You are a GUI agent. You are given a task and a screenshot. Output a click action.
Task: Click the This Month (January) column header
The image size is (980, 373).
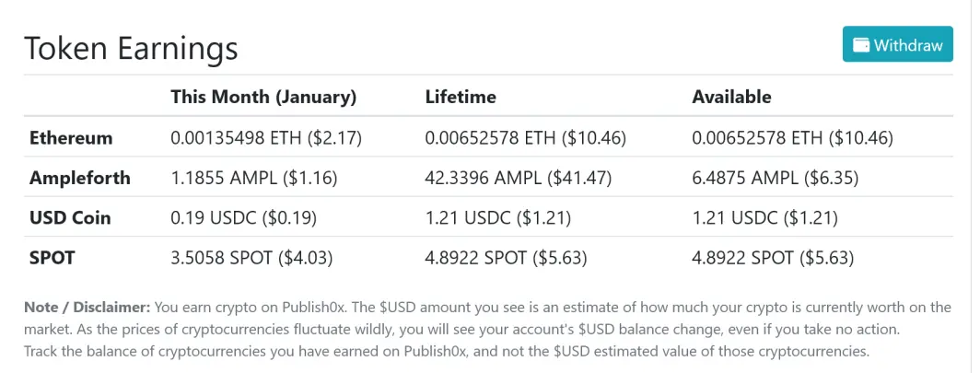pyautogui.click(x=263, y=97)
